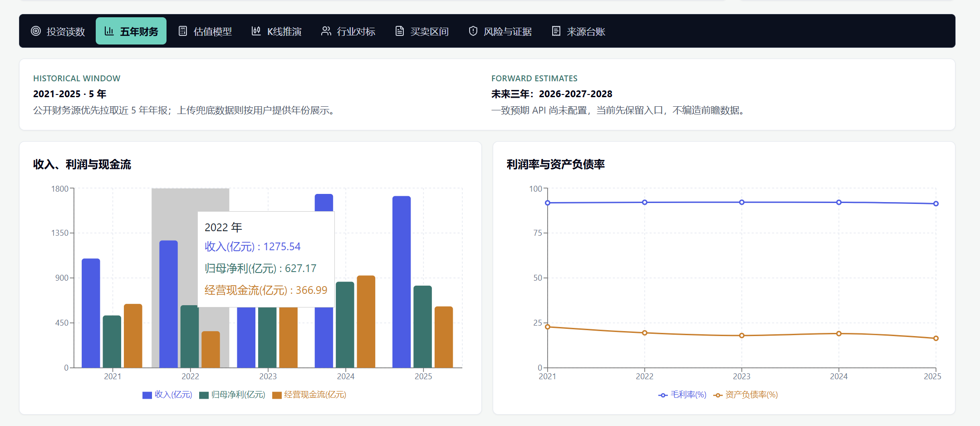Click the 2023 资产负债率 line data point
The width and height of the screenshot is (980, 426).
[742, 336]
